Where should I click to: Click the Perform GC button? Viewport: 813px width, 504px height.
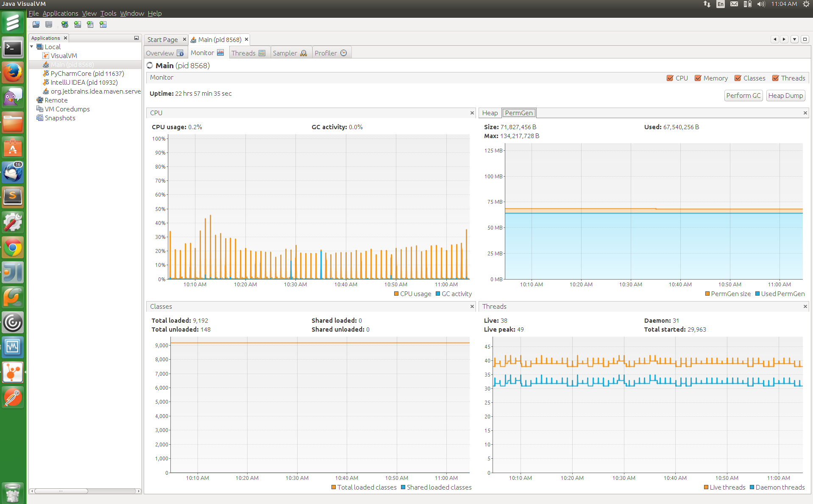(743, 96)
